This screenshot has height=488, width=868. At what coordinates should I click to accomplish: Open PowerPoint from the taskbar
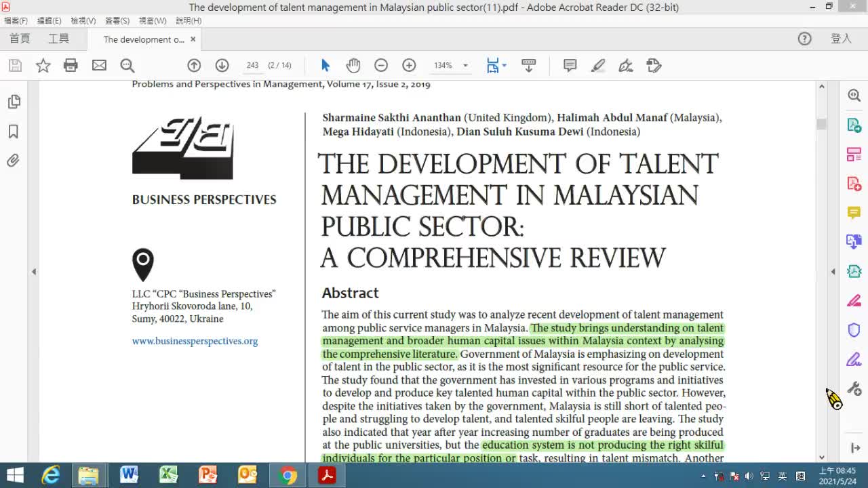tap(208, 475)
